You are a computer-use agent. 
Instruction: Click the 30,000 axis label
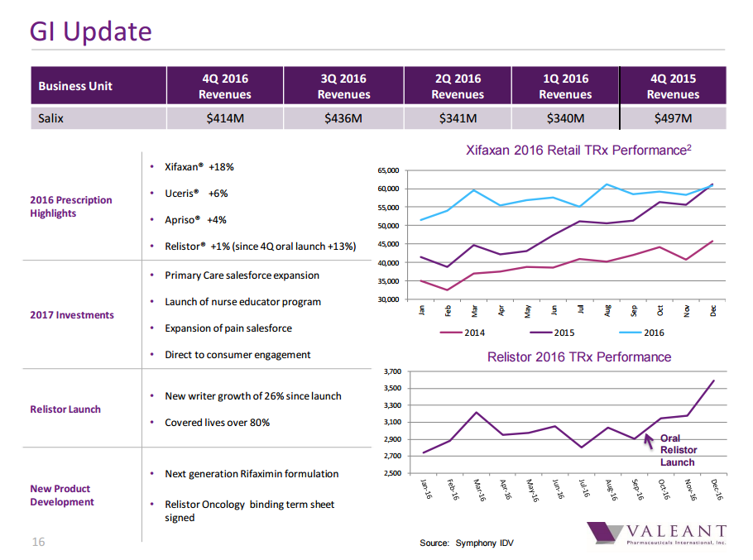(x=389, y=299)
